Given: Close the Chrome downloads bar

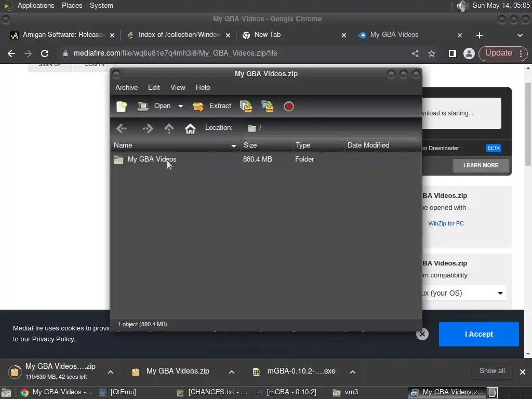Looking at the screenshot, I should (x=523, y=372).
